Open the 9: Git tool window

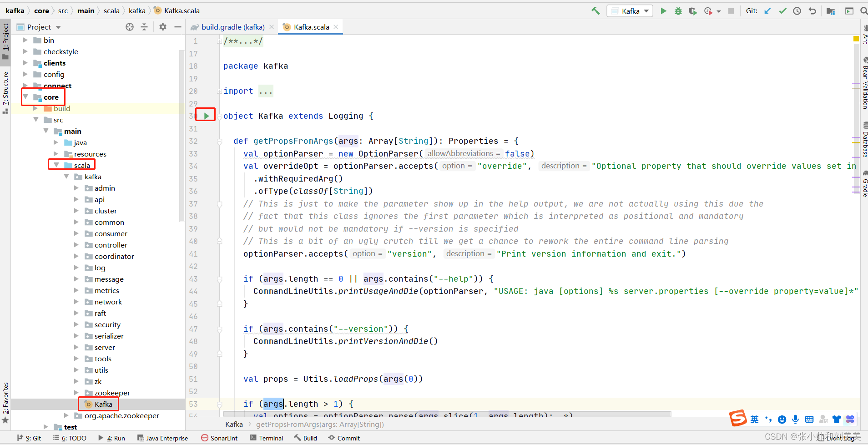(29, 438)
